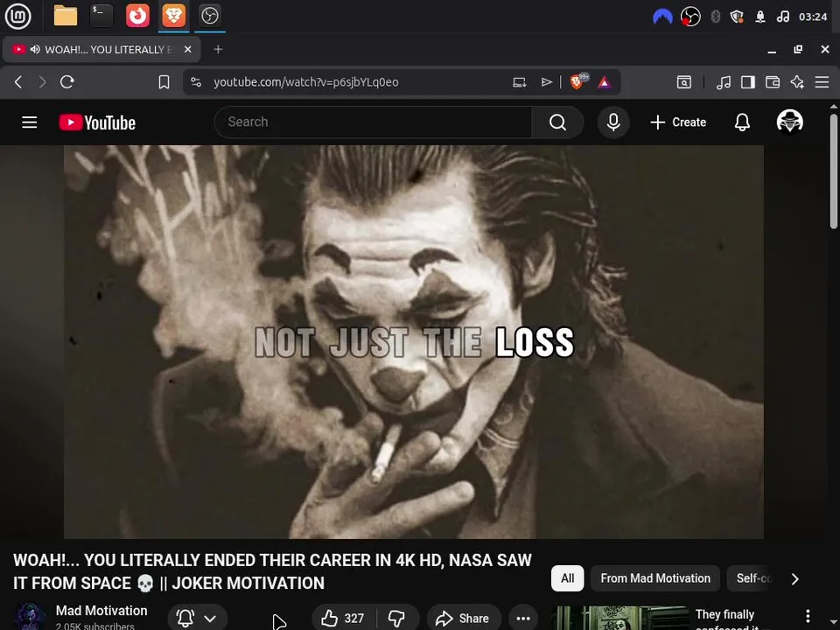Click the Share button
The image size is (840, 630).
pyautogui.click(x=464, y=618)
